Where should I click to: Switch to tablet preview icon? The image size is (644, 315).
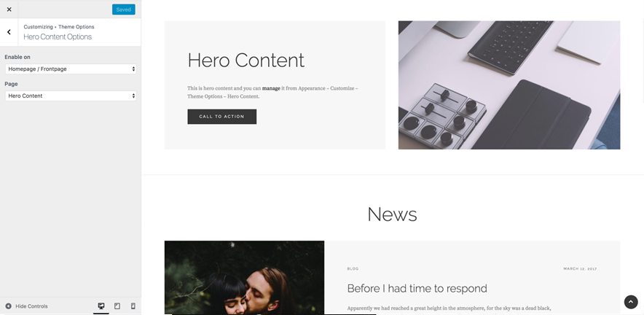pyautogui.click(x=117, y=306)
